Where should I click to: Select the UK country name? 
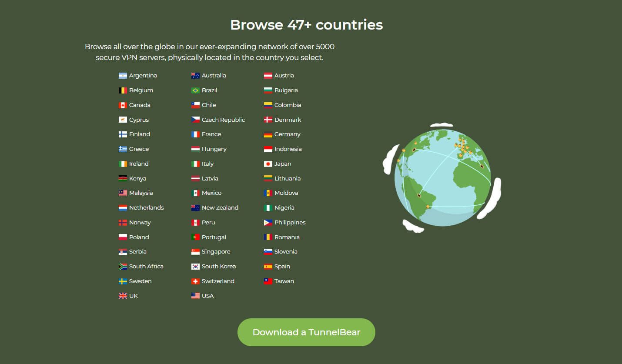point(134,296)
